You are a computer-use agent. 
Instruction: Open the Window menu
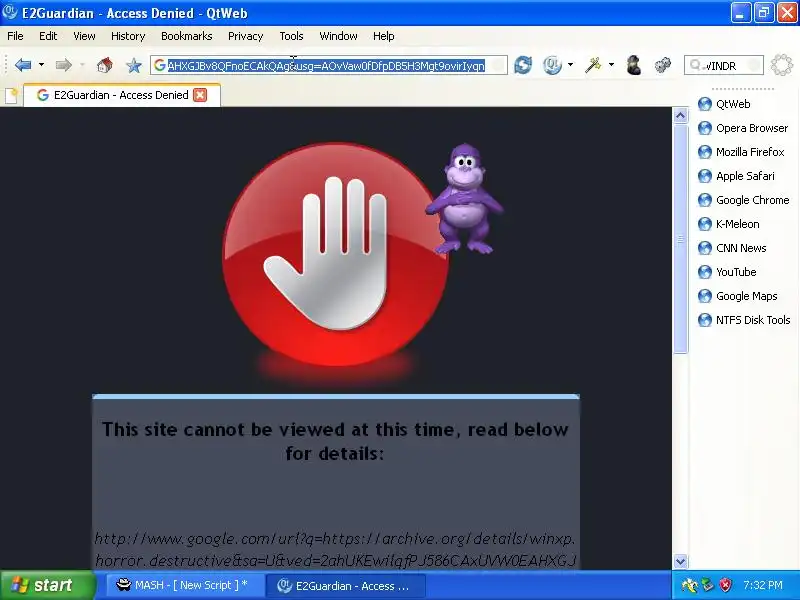click(x=338, y=36)
